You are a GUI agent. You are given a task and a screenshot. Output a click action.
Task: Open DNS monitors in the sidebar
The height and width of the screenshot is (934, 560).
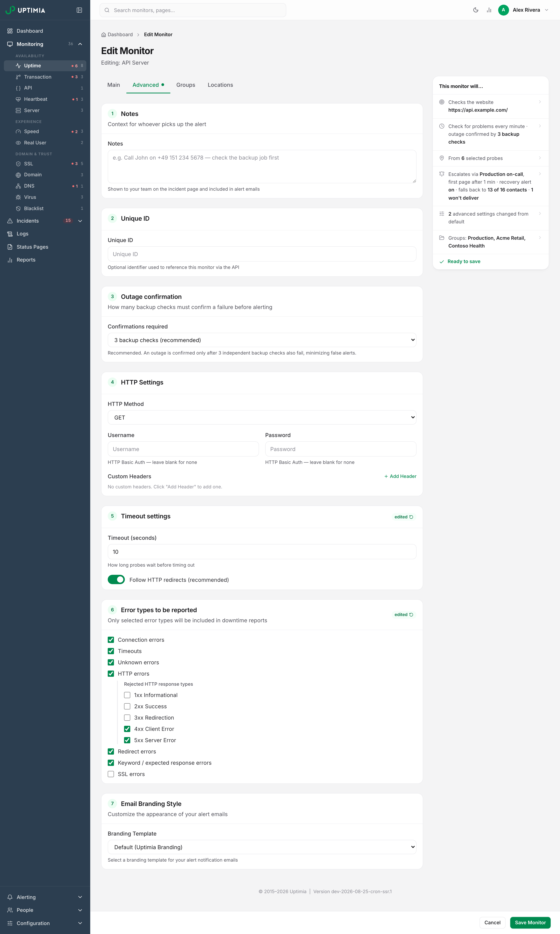(45, 186)
